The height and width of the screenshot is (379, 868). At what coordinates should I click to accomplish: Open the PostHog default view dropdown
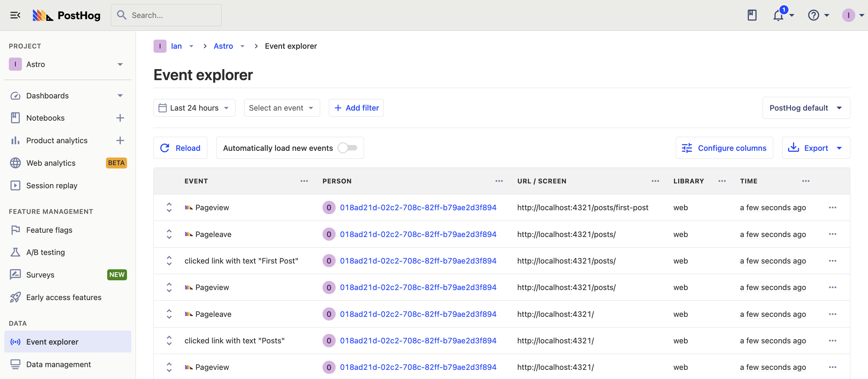click(x=806, y=108)
